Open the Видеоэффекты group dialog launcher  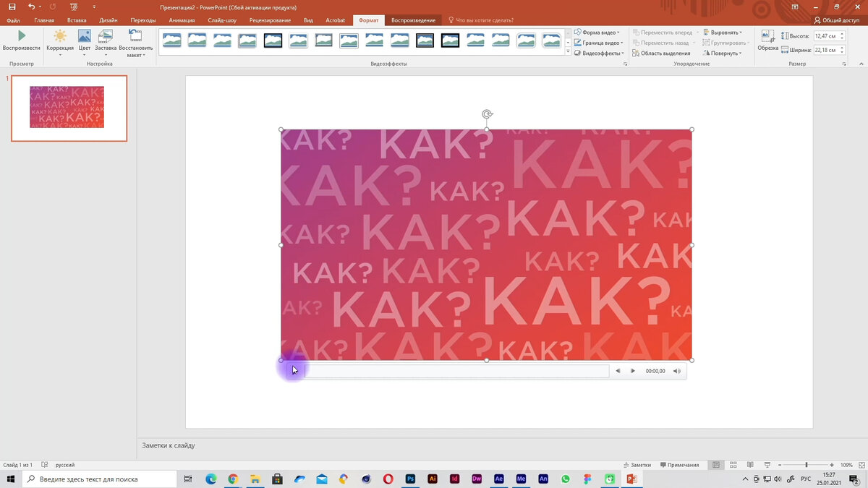point(625,64)
